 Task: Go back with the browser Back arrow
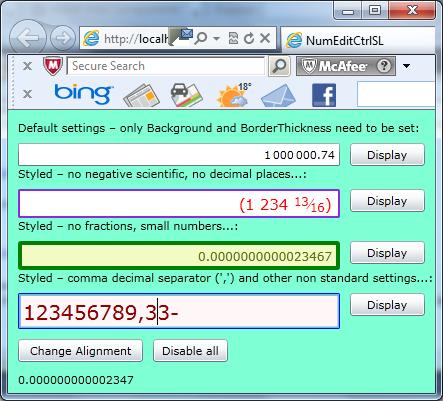click(27, 38)
